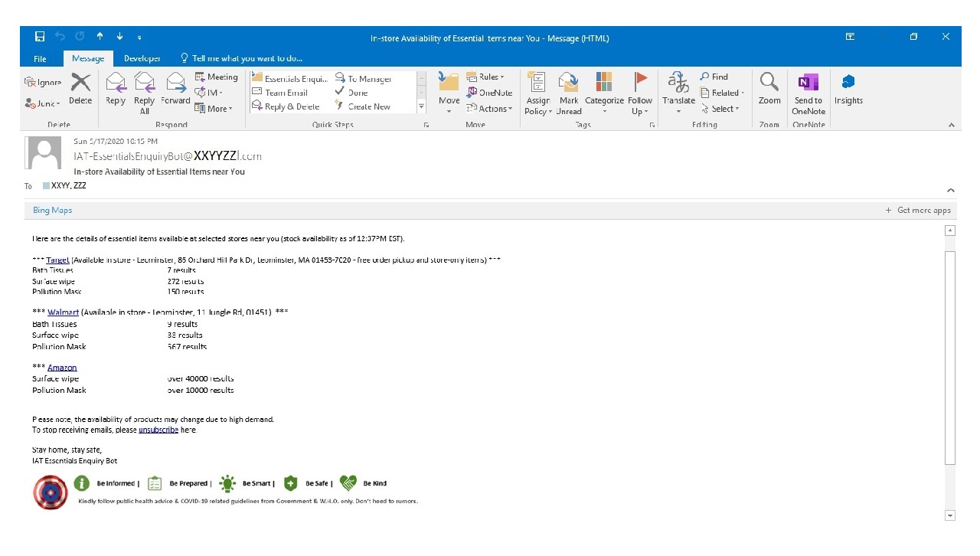Click the message body vertical scrollbar thumb
Viewport: 980px width, 556px height.
(x=950, y=357)
